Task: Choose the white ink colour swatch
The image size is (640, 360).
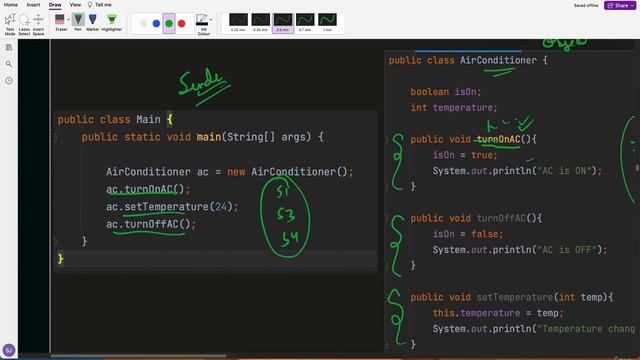Action: tap(143, 24)
